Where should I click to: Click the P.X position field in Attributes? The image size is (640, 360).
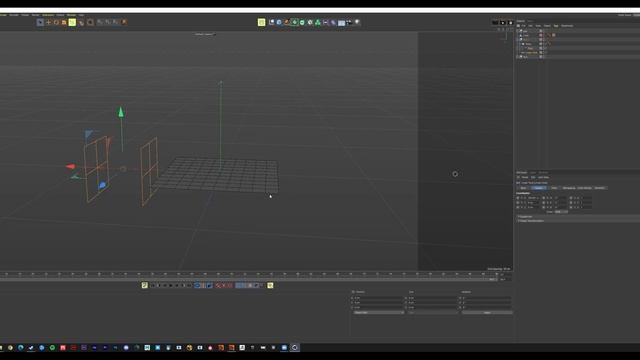[533, 198]
